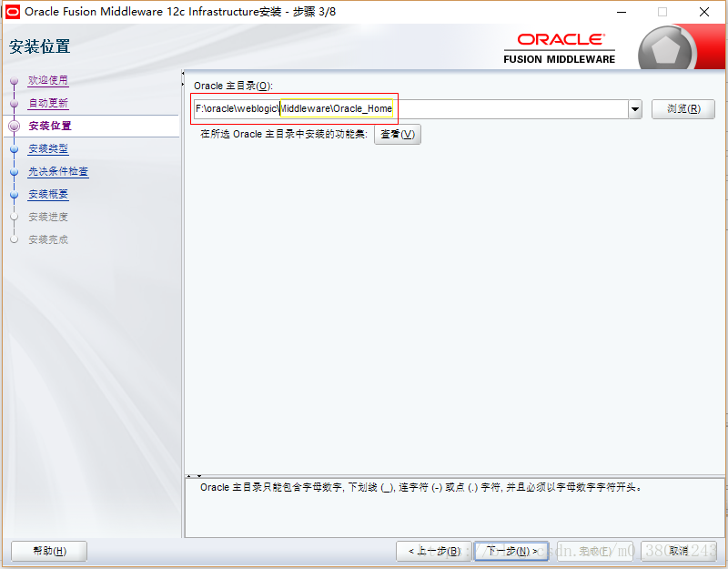Expand the Oracle home directory dropdown
Screen dimensions: 728x569
click(x=635, y=109)
